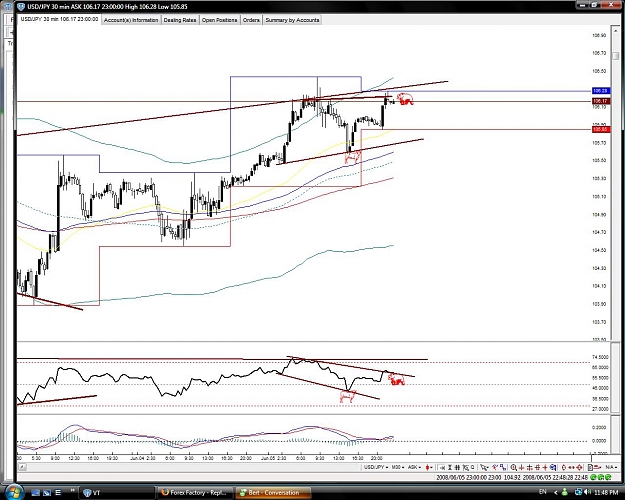
Task: Click the vertical scrollbar thumb at right edge
Action: (x=616, y=56)
